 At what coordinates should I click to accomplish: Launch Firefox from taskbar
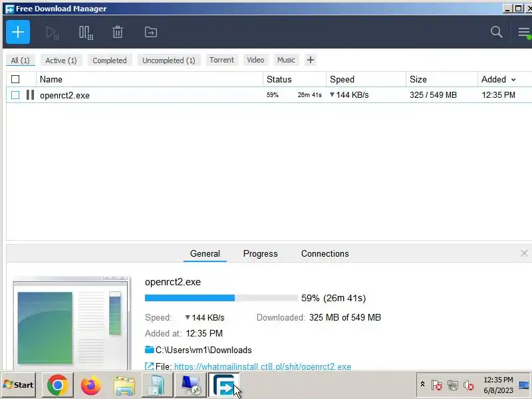pos(91,385)
